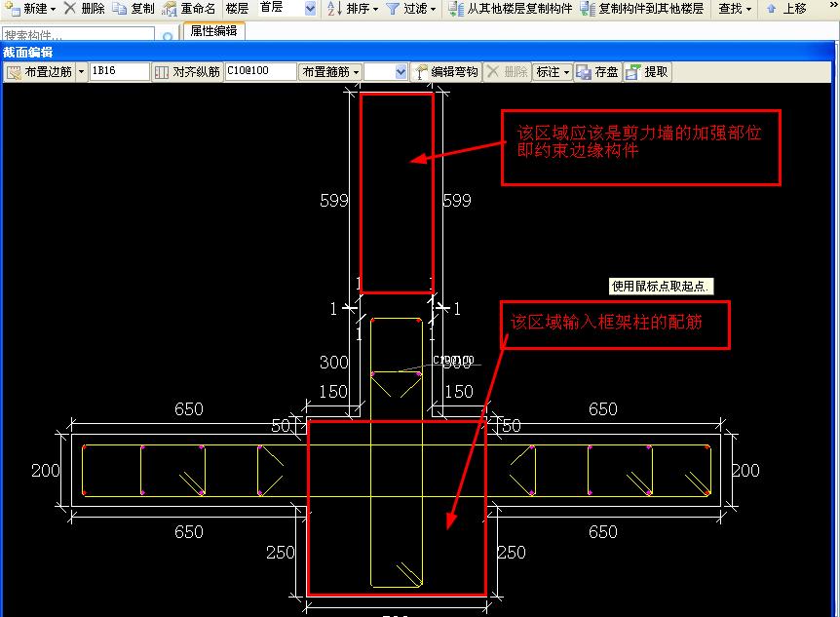Click 复制构件到其他楼层
Screen dimensions: 840x617
(x=641, y=9)
